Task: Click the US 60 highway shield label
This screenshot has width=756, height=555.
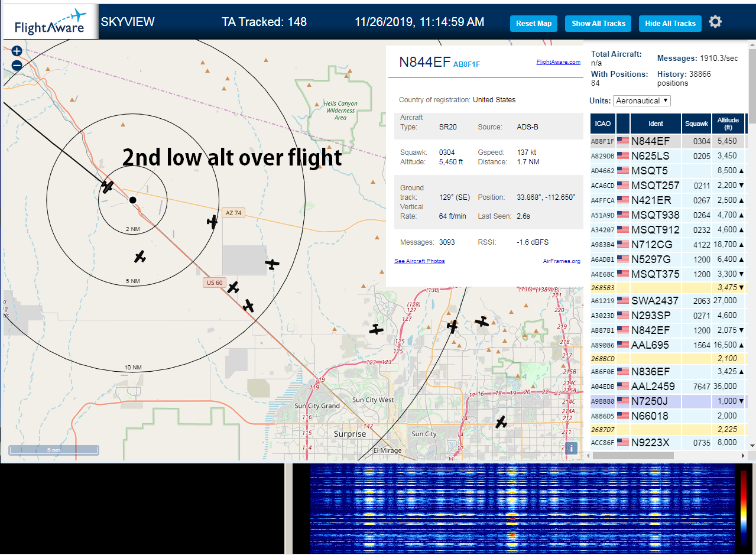Action: tap(215, 283)
